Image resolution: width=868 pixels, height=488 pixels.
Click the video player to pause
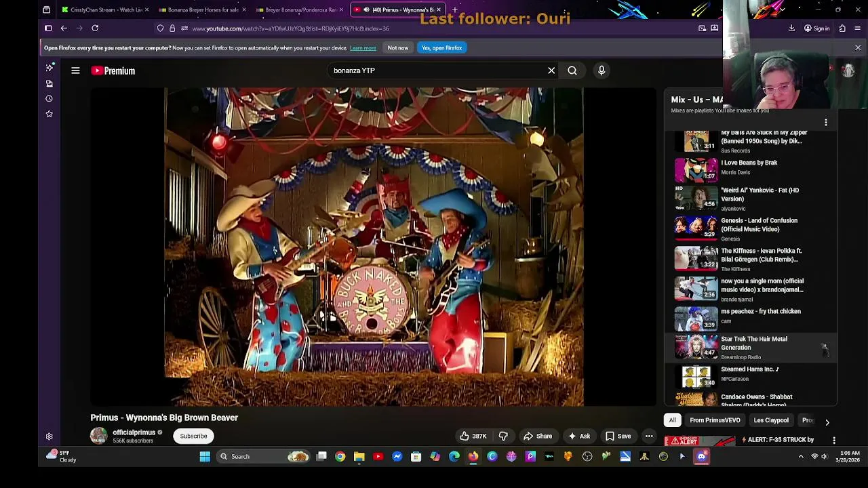(x=374, y=247)
